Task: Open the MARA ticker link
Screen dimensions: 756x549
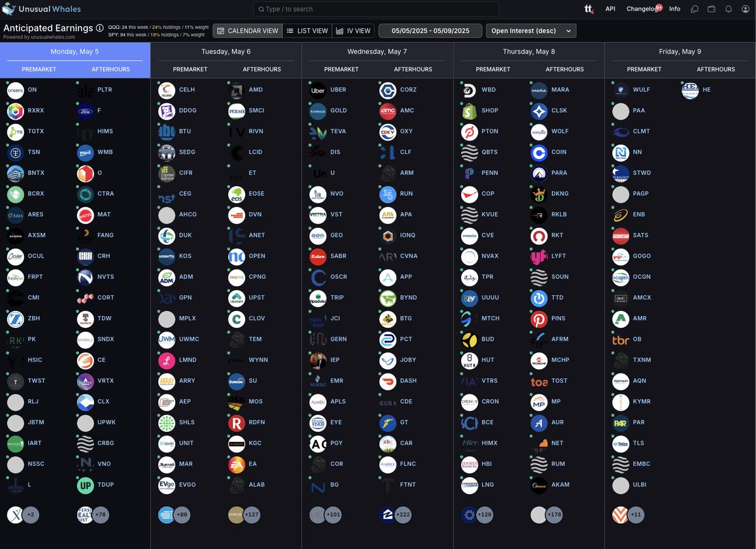Action: [560, 90]
